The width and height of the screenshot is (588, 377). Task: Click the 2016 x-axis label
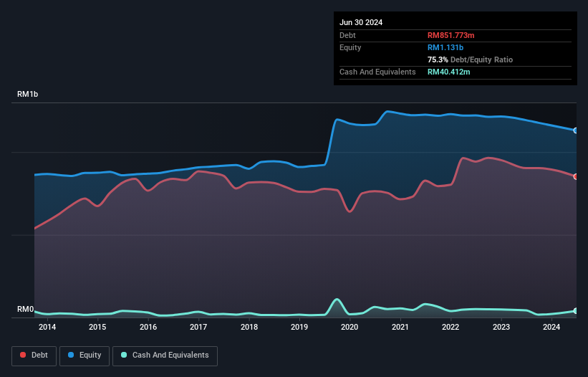[148, 327]
